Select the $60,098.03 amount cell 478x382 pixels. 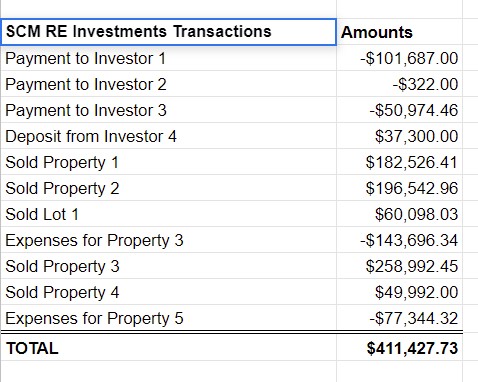pyautogui.click(x=399, y=214)
